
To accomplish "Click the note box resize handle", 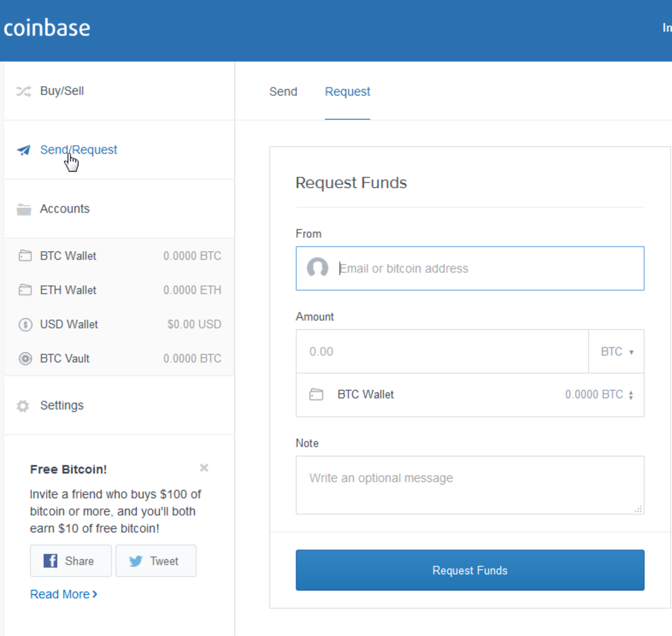I will [x=638, y=509].
